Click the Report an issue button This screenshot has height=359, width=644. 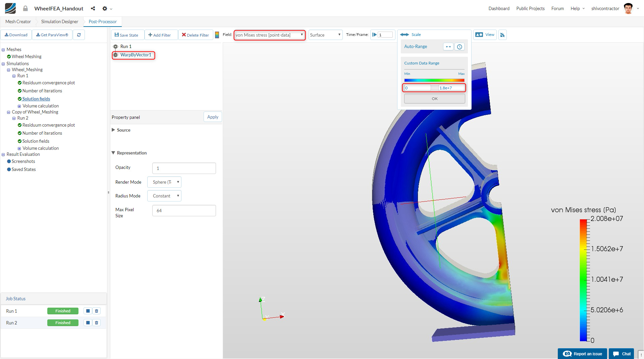pyautogui.click(x=582, y=354)
